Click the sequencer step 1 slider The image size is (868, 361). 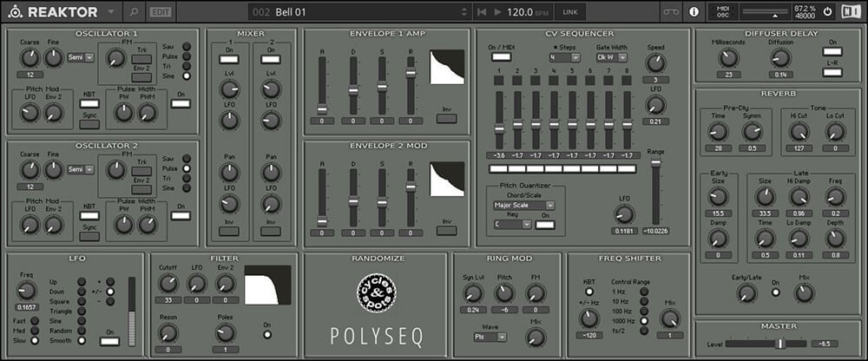(x=499, y=120)
